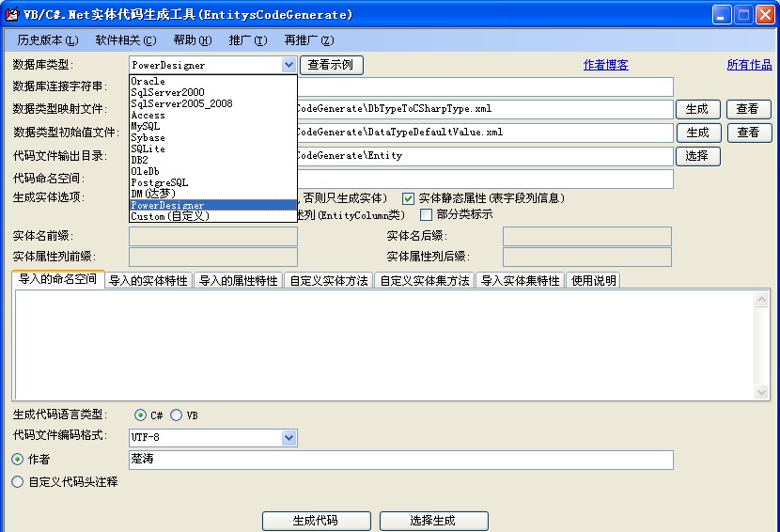
Task: Select Access database type
Action: coord(213,115)
